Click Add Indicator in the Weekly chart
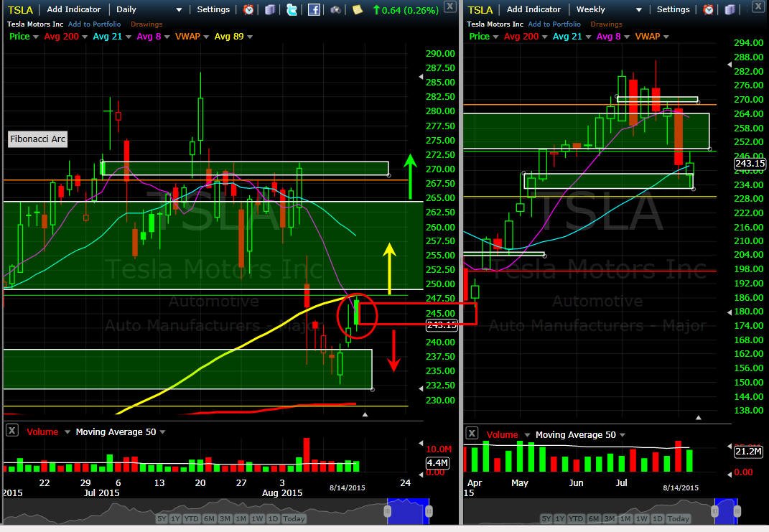 (x=533, y=9)
